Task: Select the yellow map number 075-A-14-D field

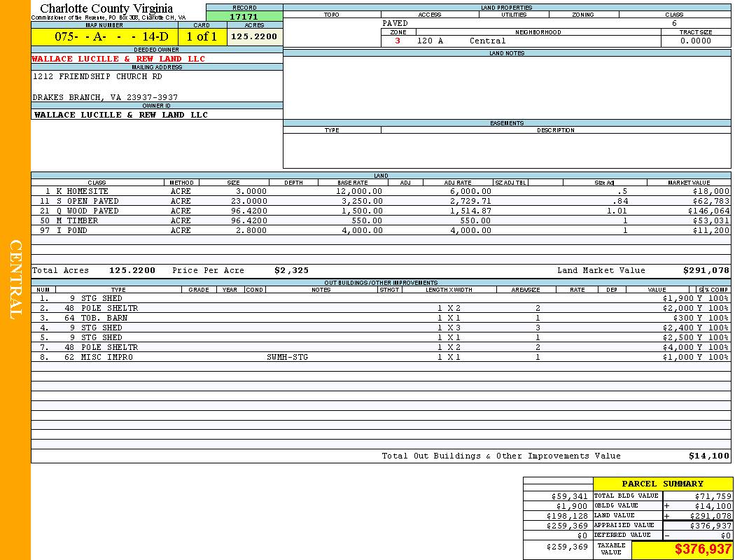Action: [x=104, y=37]
